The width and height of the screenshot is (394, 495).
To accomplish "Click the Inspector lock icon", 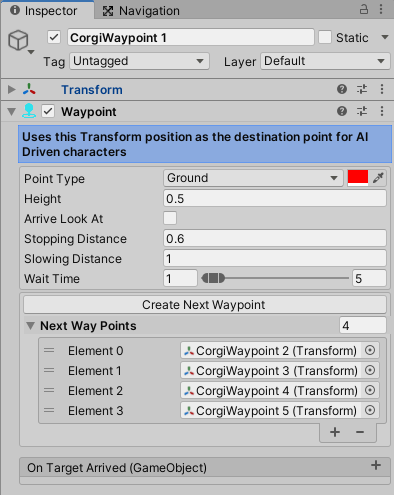I will (x=364, y=9).
